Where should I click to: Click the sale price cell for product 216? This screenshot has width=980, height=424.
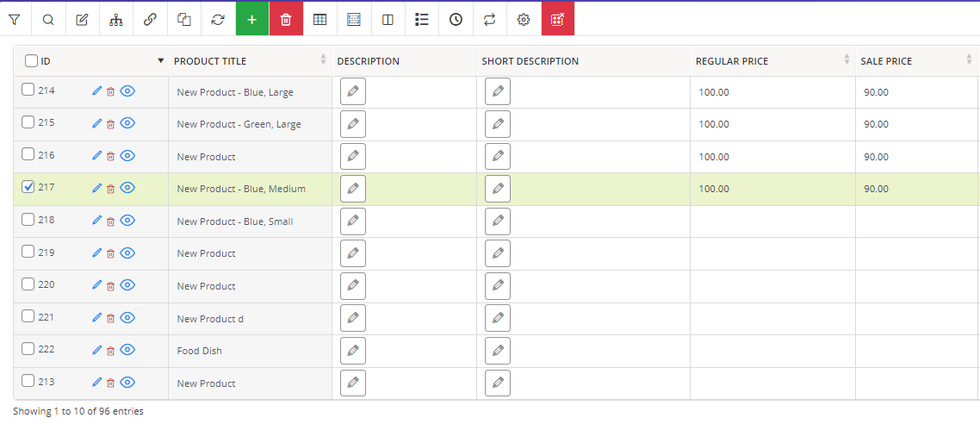coord(915,156)
